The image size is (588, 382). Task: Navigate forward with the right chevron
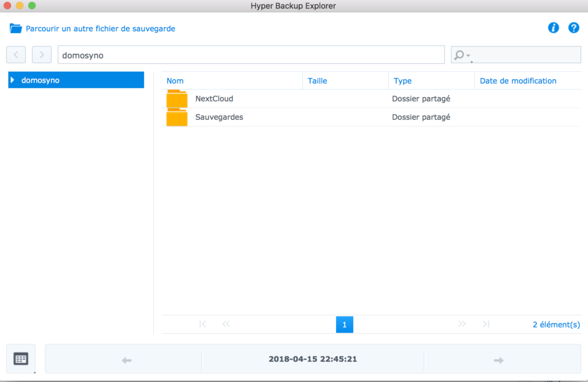[x=42, y=55]
